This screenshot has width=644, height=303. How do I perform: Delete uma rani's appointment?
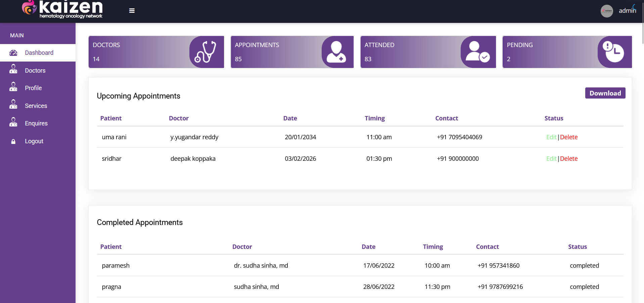[569, 137]
